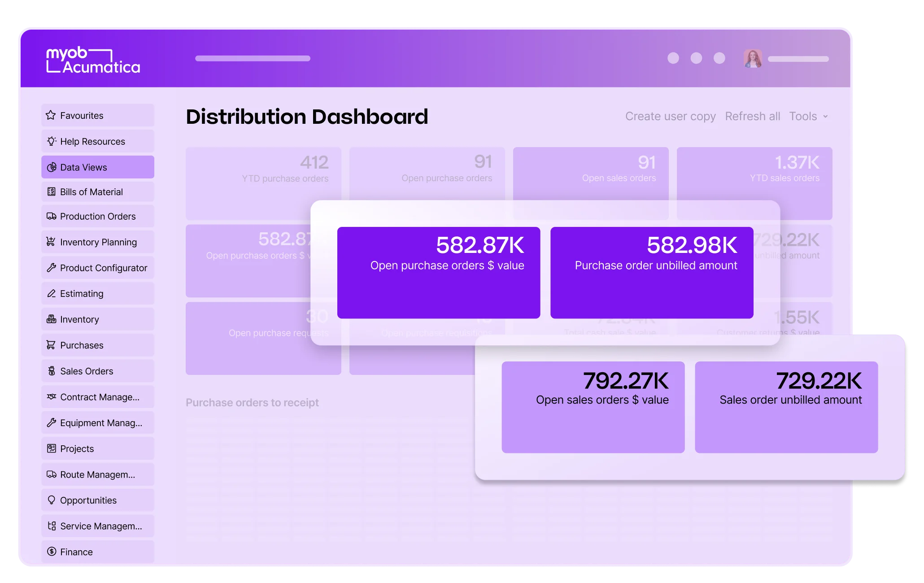Screen dimensions: 924x583
Task: Click the Data Views pie chart icon
Action: pos(52,167)
